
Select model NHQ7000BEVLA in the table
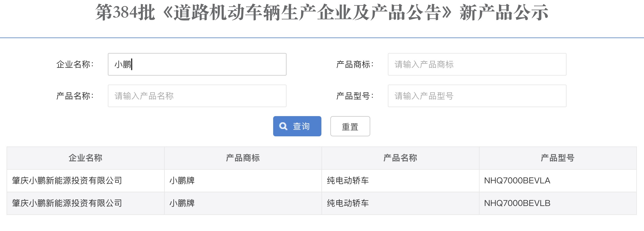coord(517,180)
